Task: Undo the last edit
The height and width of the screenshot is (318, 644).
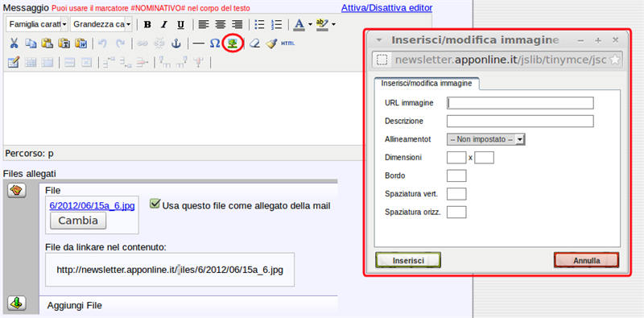Action: tap(103, 43)
